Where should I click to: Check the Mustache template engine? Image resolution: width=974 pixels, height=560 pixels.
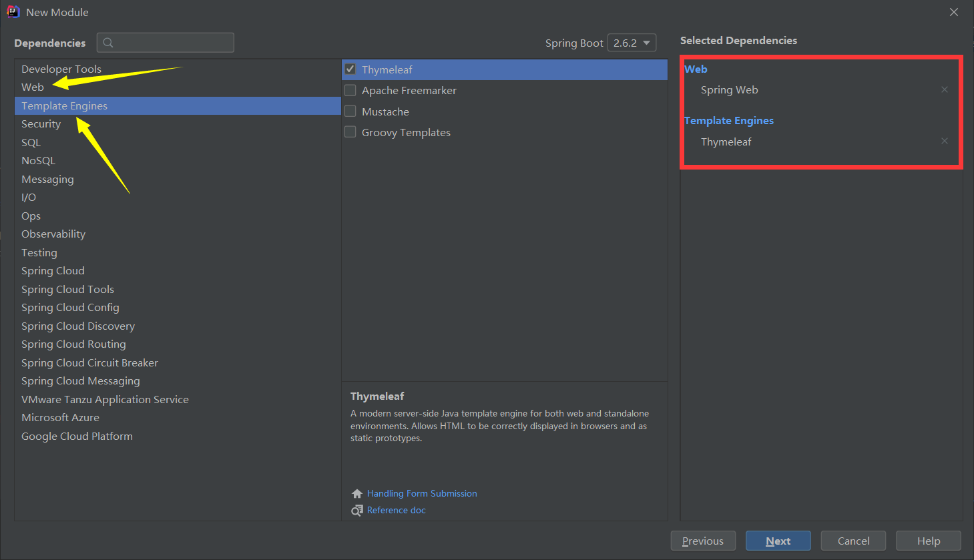[350, 111]
